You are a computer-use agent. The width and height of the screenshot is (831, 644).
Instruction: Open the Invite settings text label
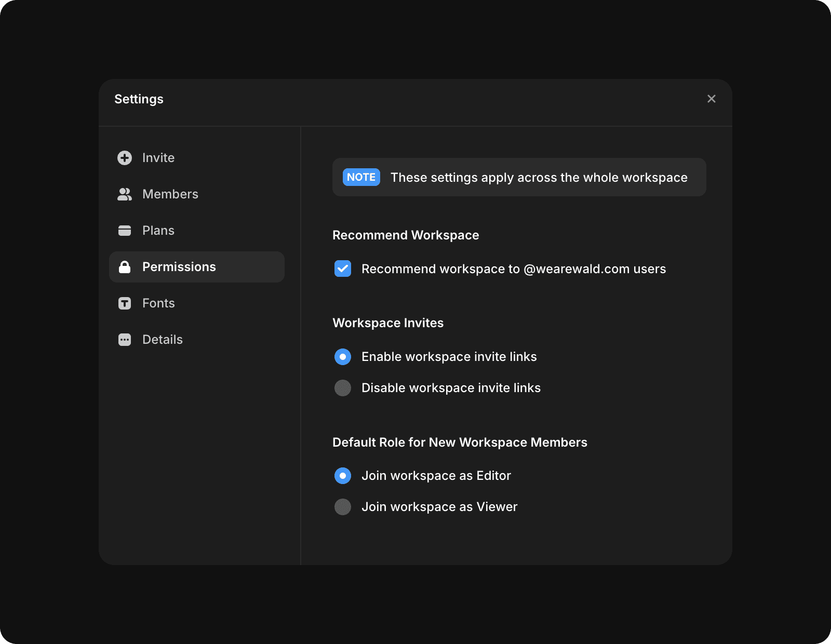point(158,158)
